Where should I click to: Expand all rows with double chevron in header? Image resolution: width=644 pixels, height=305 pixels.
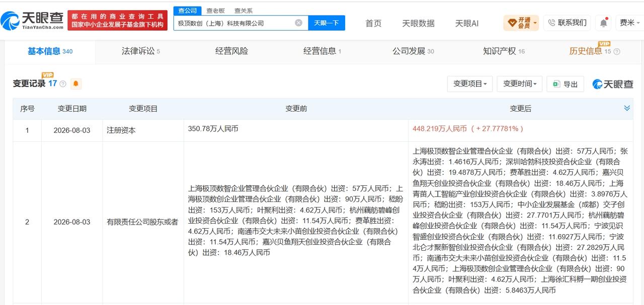click(x=627, y=108)
